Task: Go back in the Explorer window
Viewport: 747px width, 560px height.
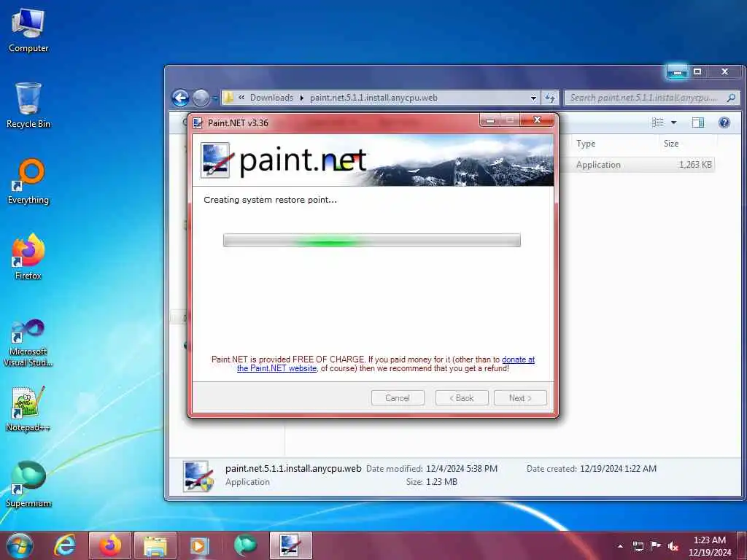Action: [181, 98]
